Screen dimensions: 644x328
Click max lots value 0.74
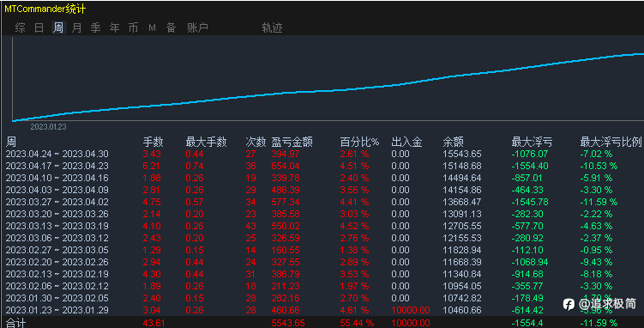tap(195, 166)
